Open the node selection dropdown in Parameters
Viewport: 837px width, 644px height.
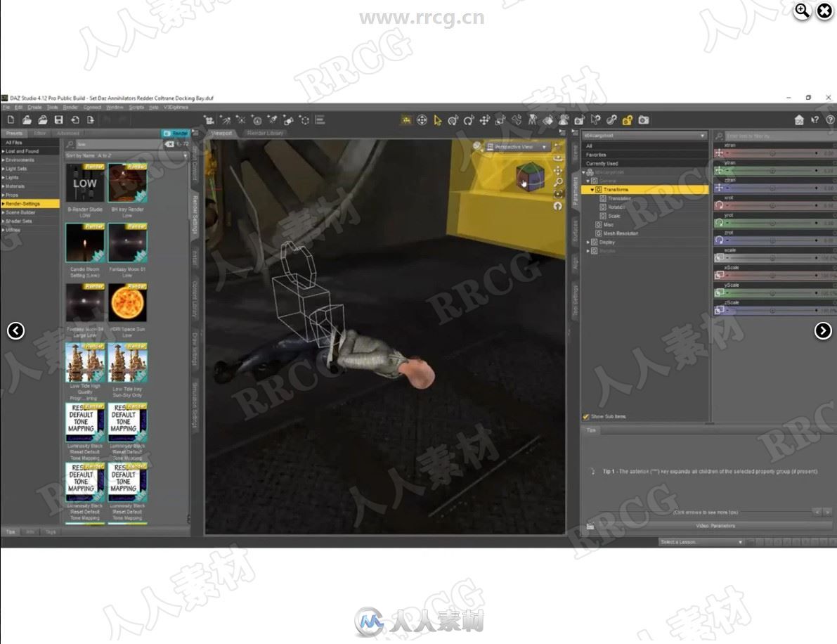644,136
